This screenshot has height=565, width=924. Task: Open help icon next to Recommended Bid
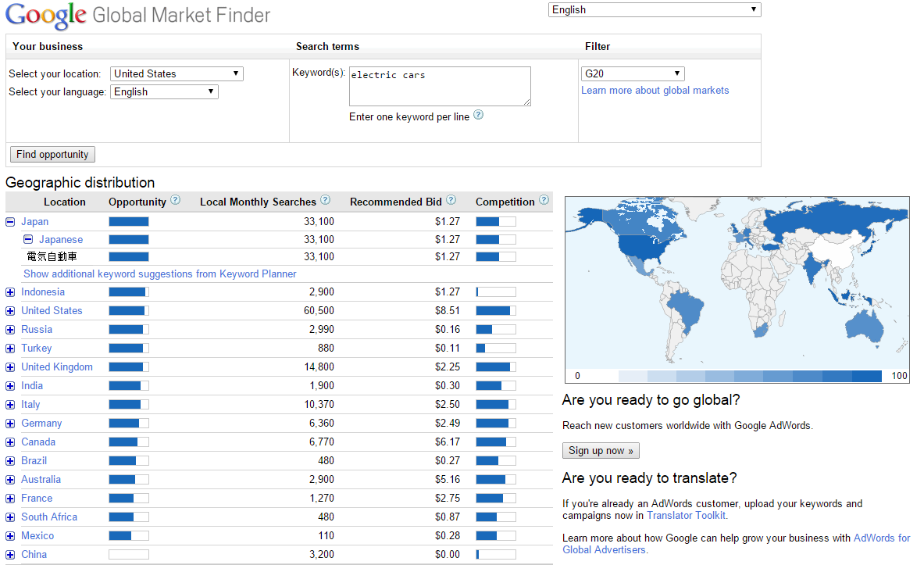click(x=451, y=201)
